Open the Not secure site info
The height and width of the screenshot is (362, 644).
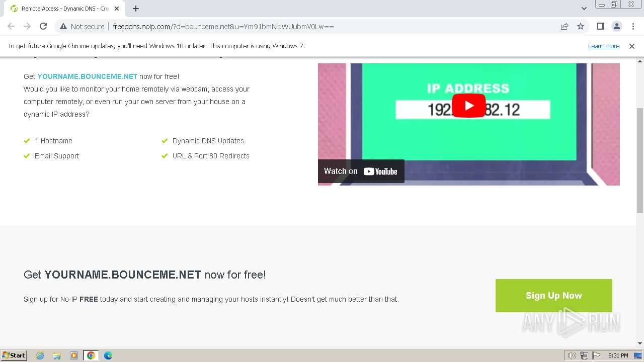[82, 26]
